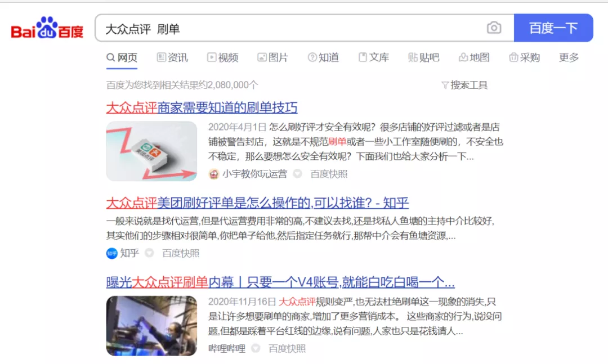Open 百度快照 for the 知乎 result

tap(181, 253)
